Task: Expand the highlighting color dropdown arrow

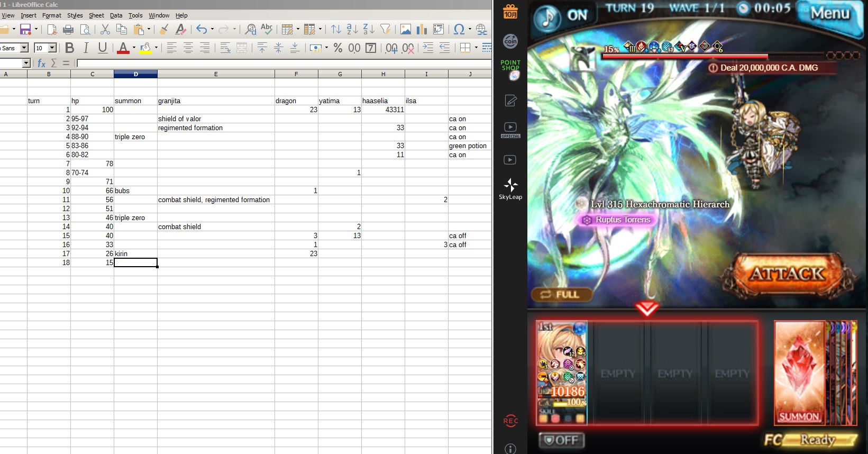Action: coord(156,48)
